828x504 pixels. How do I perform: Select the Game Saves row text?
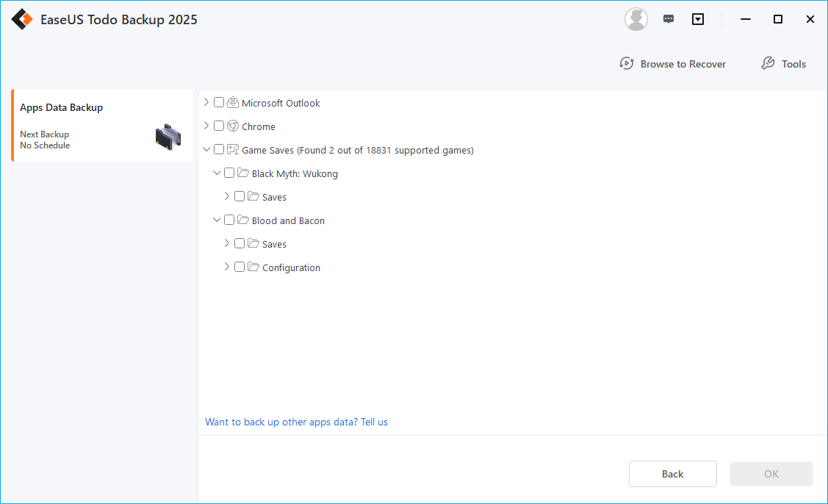(358, 150)
